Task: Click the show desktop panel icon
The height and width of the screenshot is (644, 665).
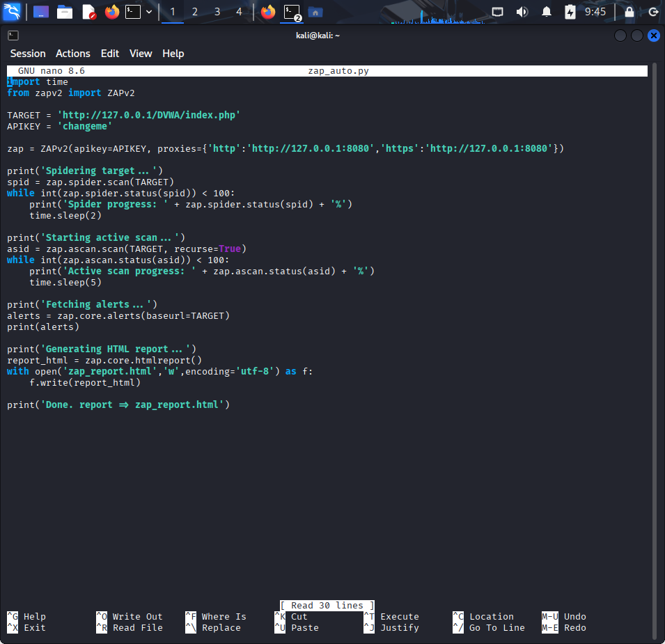Action: click(x=40, y=12)
